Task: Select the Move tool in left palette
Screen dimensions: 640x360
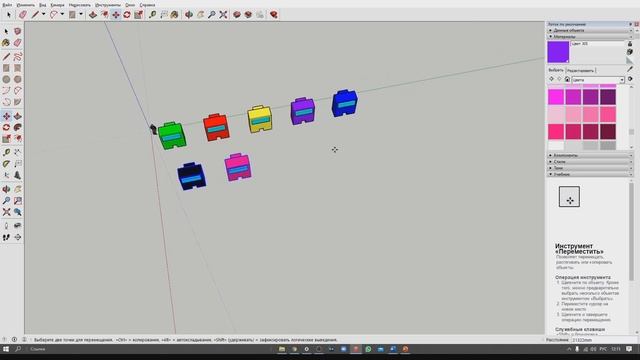Action: [x=6, y=116]
